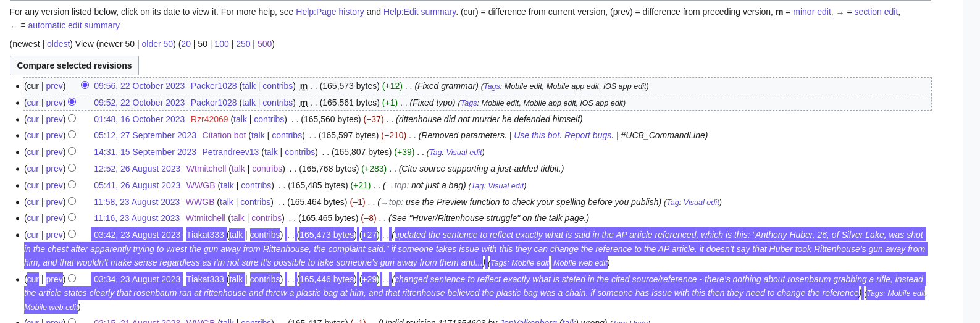This screenshot has height=323, width=980.
Task: Open Citation bot user page
Action: tap(224, 135)
